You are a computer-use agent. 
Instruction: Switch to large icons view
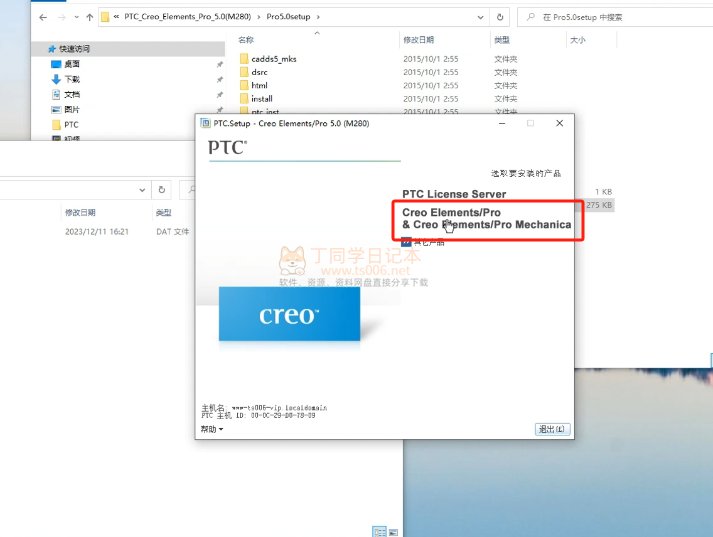[x=394, y=532]
